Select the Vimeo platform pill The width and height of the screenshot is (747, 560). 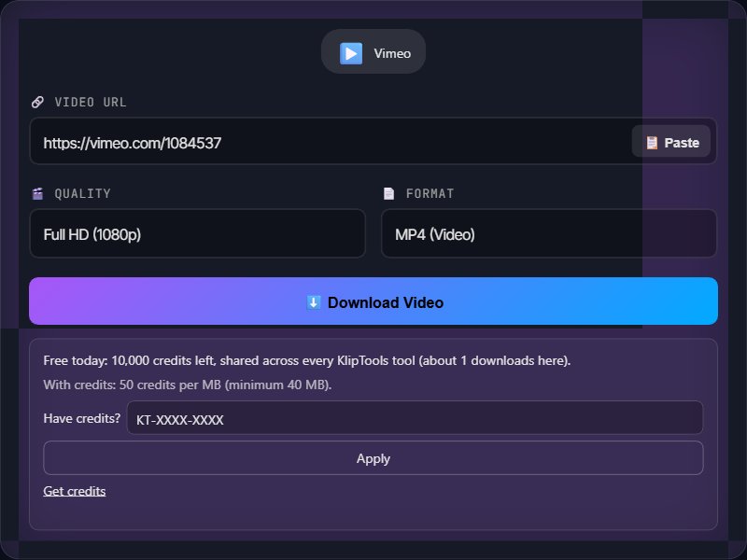pos(373,51)
